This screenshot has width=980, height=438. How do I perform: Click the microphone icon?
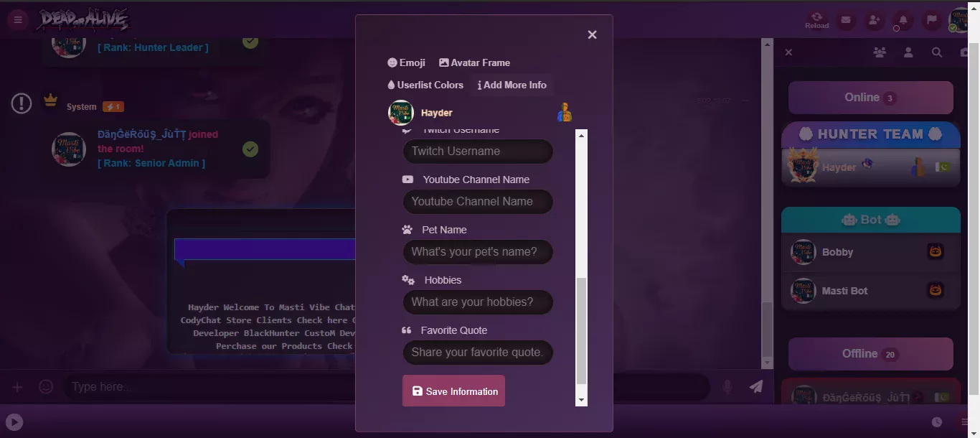[727, 387]
